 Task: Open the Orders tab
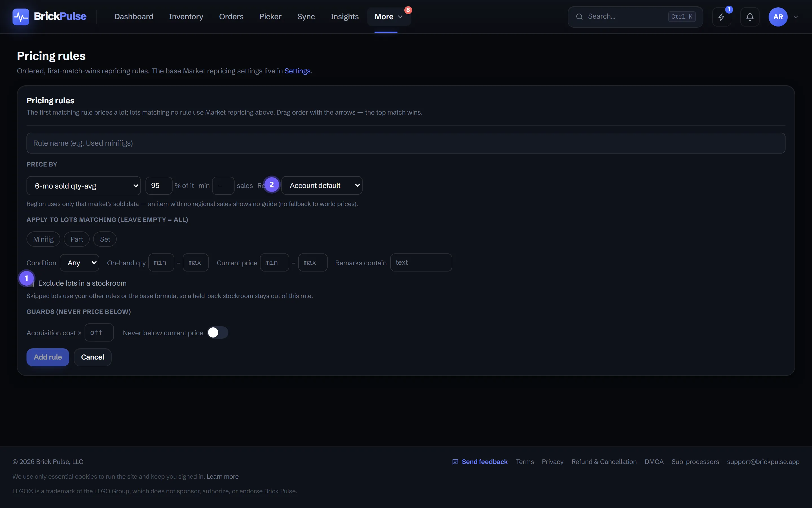[x=231, y=17]
